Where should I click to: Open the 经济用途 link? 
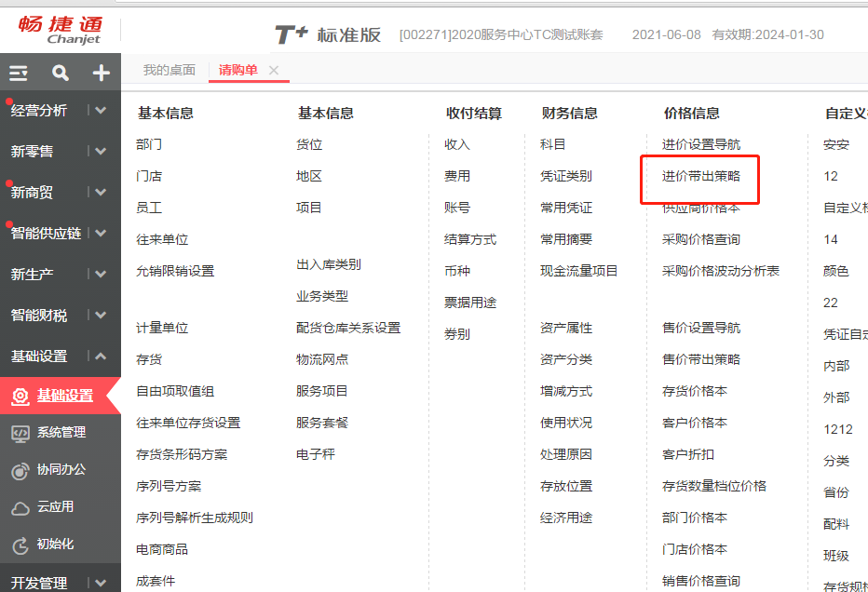tap(565, 518)
